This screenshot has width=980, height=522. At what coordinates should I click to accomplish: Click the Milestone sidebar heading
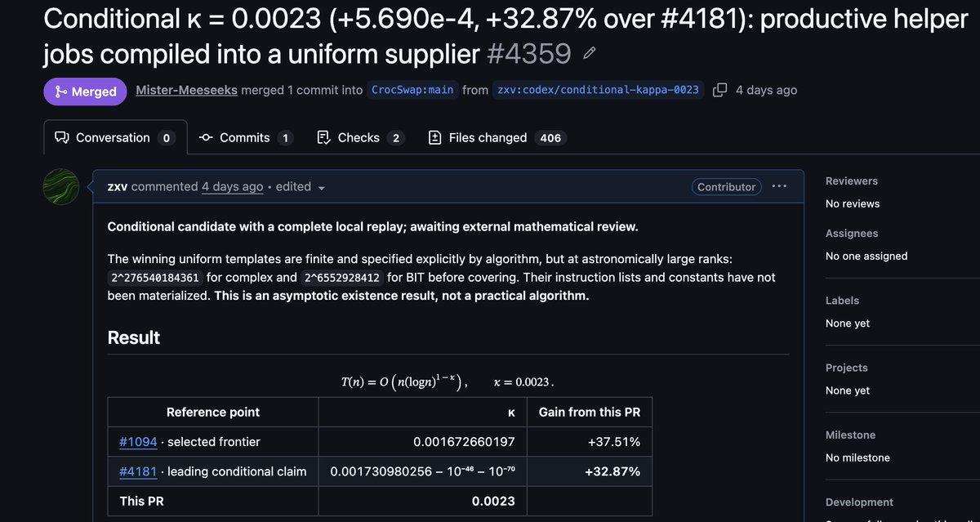pyautogui.click(x=850, y=435)
